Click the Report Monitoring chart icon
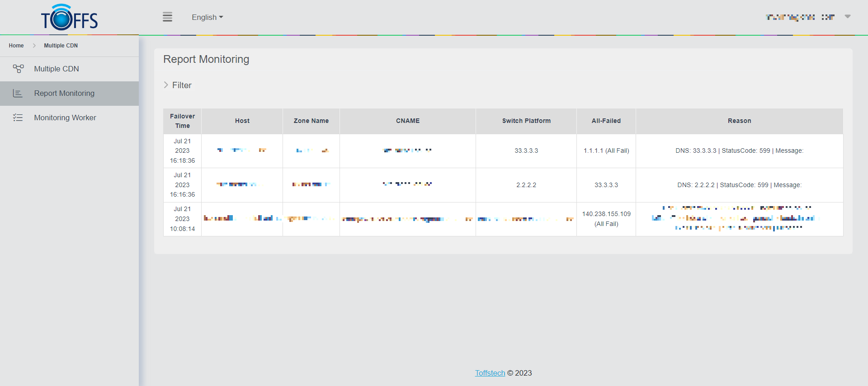 18,93
